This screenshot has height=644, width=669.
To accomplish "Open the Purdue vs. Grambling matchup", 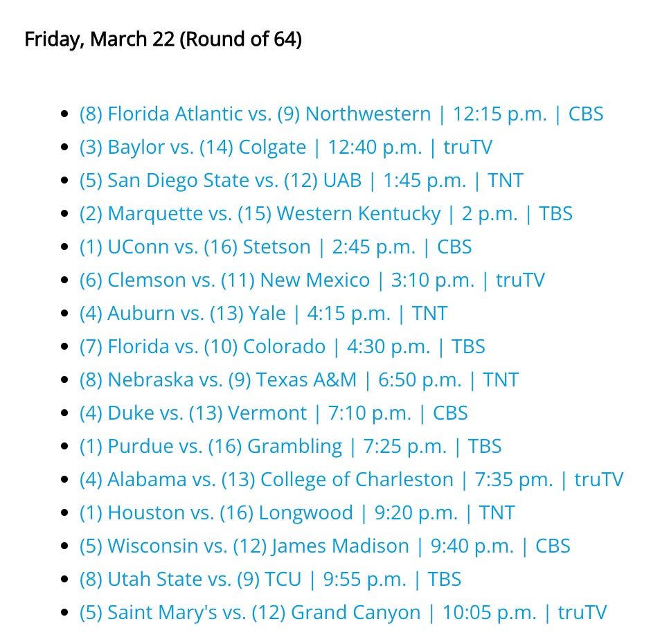I will pyautogui.click(x=290, y=447).
